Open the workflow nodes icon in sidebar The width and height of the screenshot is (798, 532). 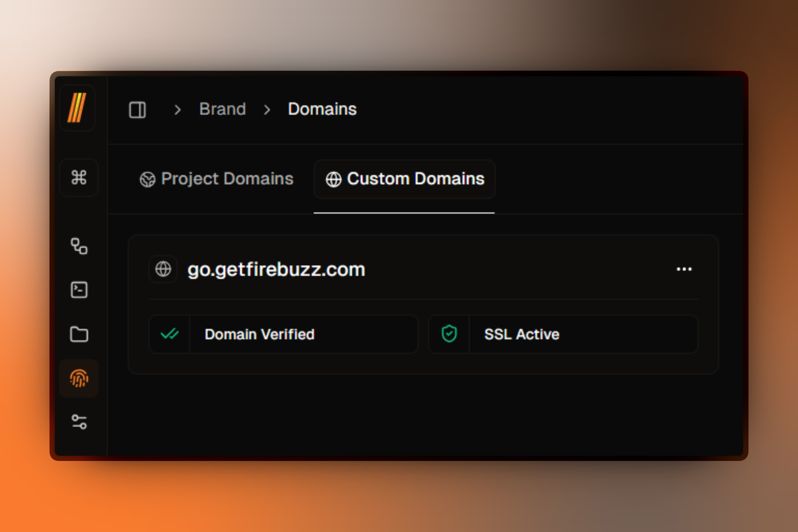pyautogui.click(x=79, y=246)
